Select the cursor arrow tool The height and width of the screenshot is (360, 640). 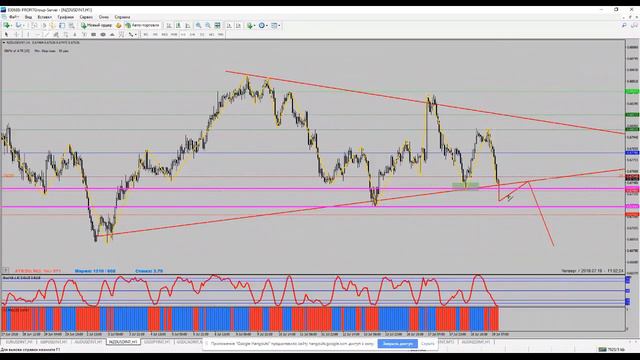(7, 34)
